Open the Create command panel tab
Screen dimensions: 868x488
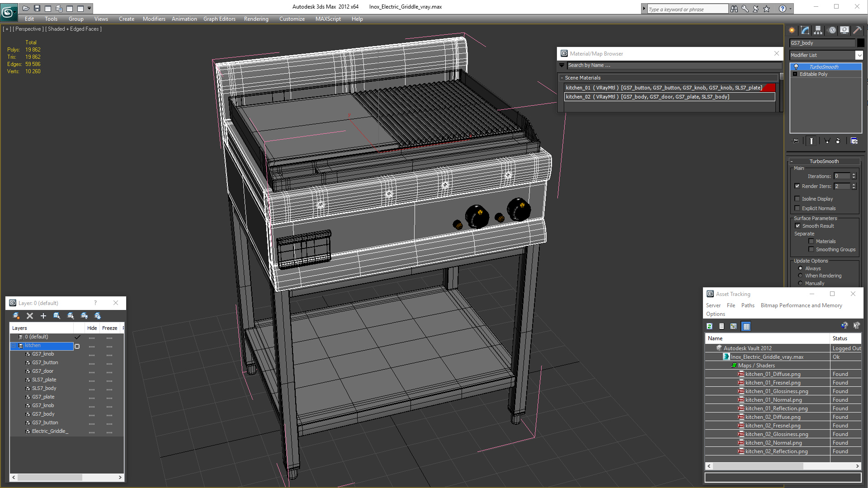(x=792, y=30)
